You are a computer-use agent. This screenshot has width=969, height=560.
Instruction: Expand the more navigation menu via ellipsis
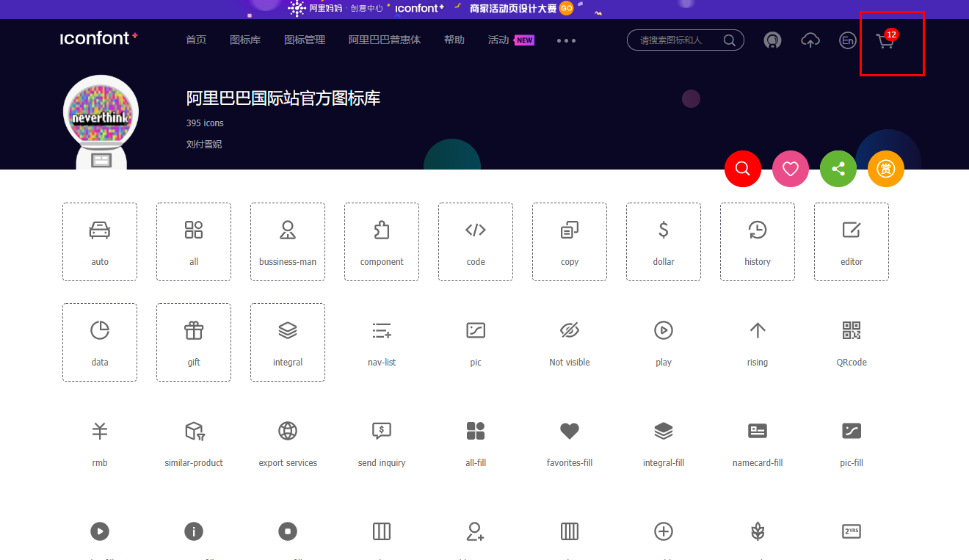tap(565, 40)
